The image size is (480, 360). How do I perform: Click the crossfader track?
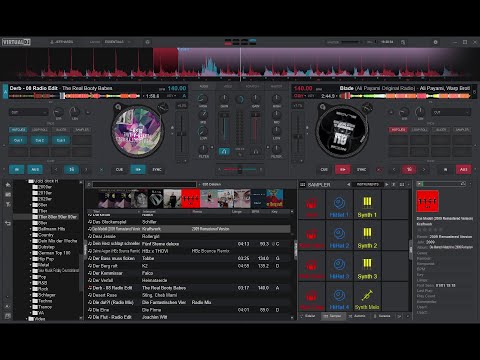click(240, 169)
